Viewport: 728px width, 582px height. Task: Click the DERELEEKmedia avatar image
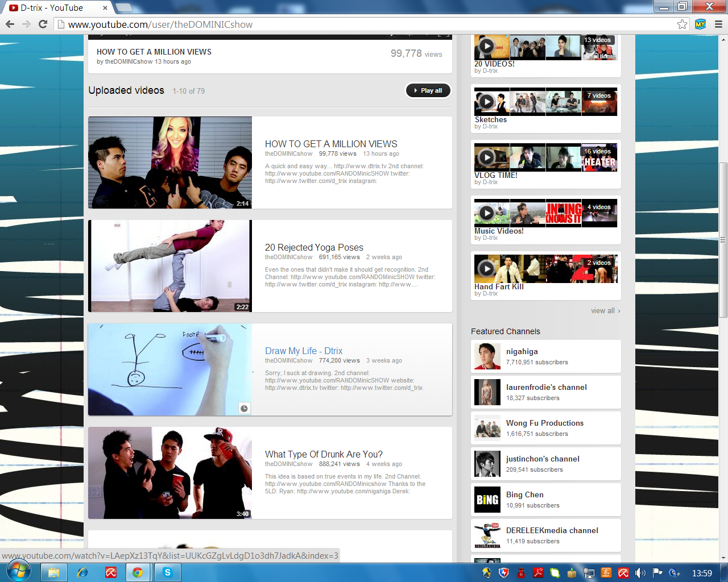[x=487, y=535]
